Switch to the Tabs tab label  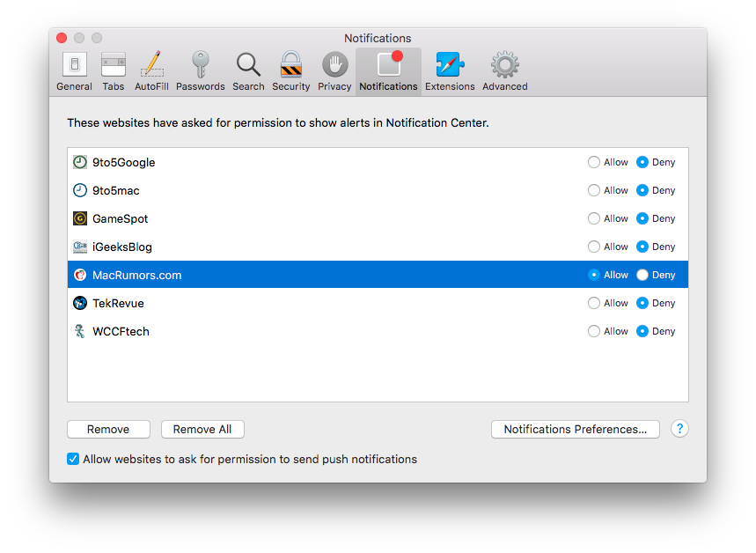coord(114,86)
